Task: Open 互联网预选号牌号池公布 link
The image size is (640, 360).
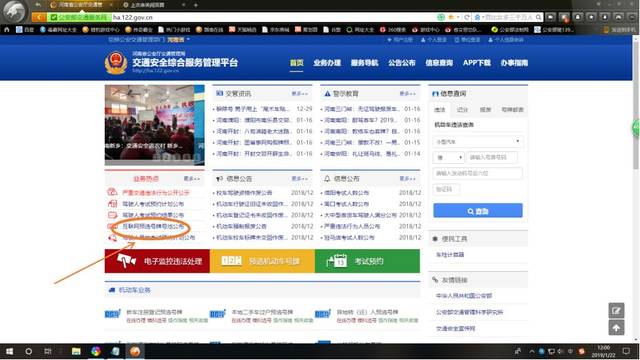Action: coord(153,226)
